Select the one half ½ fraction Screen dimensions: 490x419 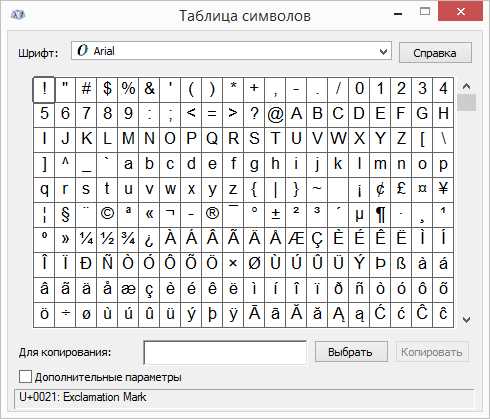pyautogui.click(x=107, y=240)
